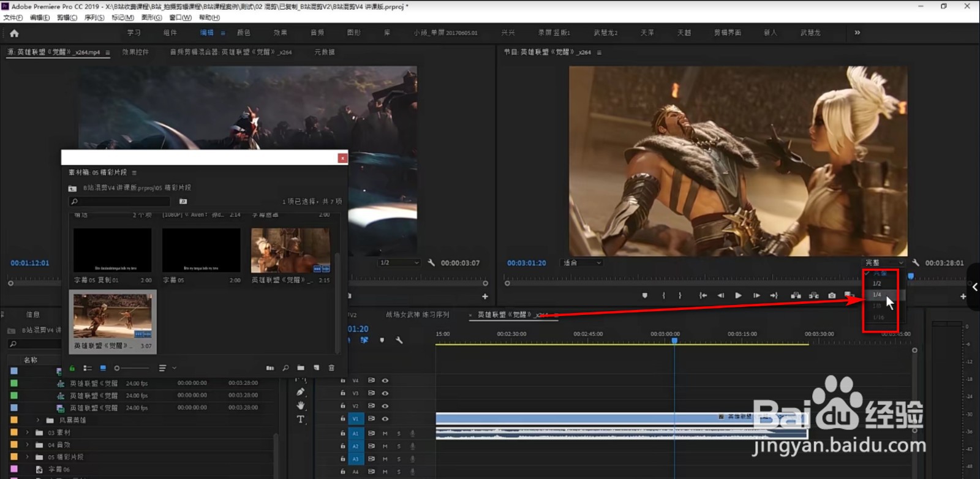Export a frame with the camera icon
The height and width of the screenshot is (479, 980).
click(x=832, y=296)
